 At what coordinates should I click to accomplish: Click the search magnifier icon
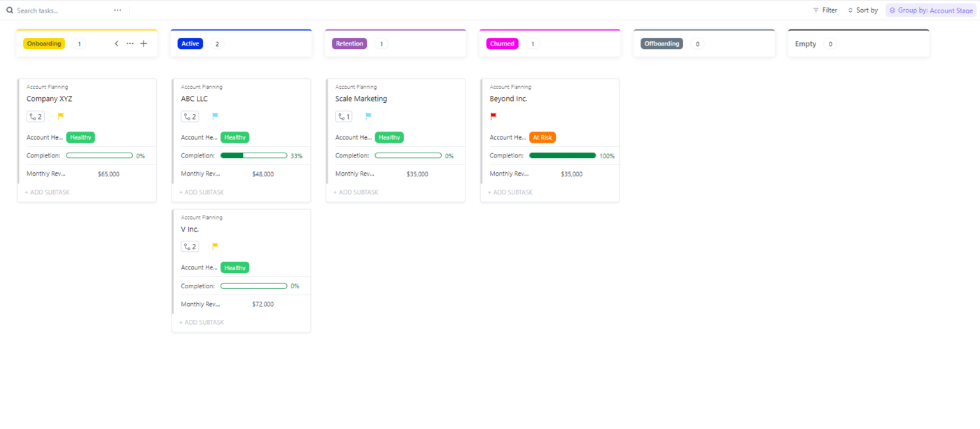pos(10,10)
